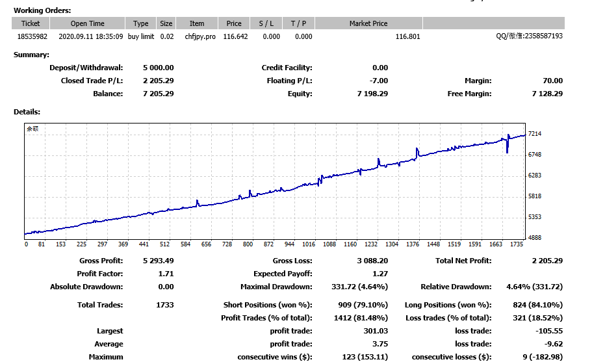The width and height of the screenshot is (605, 364).
Task: Click the 4888 y-axis label
Action: click(x=535, y=238)
